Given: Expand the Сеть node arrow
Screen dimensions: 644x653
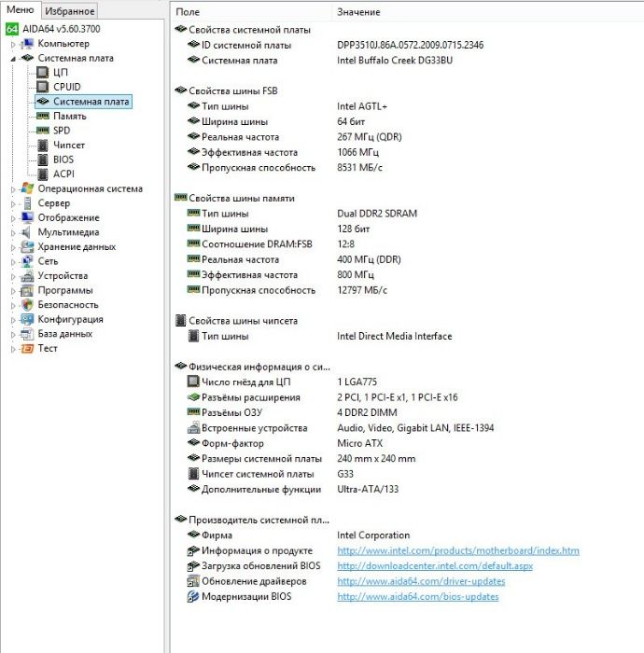Looking at the screenshot, I should coord(13,262).
